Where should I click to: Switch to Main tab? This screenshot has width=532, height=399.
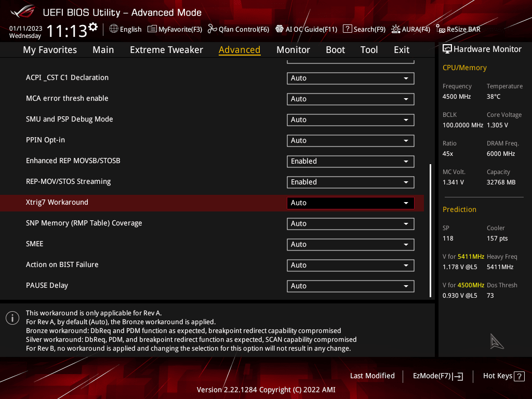click(103, 50)
